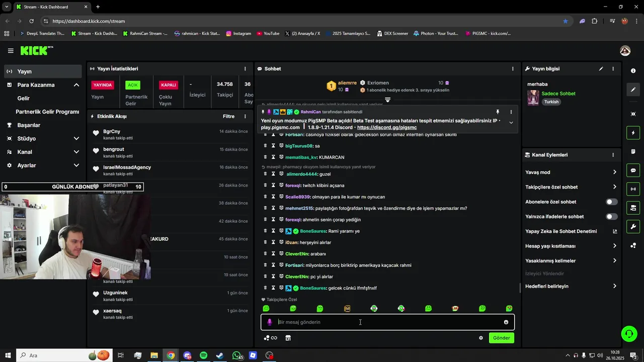Open Hesap yaşı kısıtlaması options arrow
Screen dimensions: 644x362
(x=614, y=246)
